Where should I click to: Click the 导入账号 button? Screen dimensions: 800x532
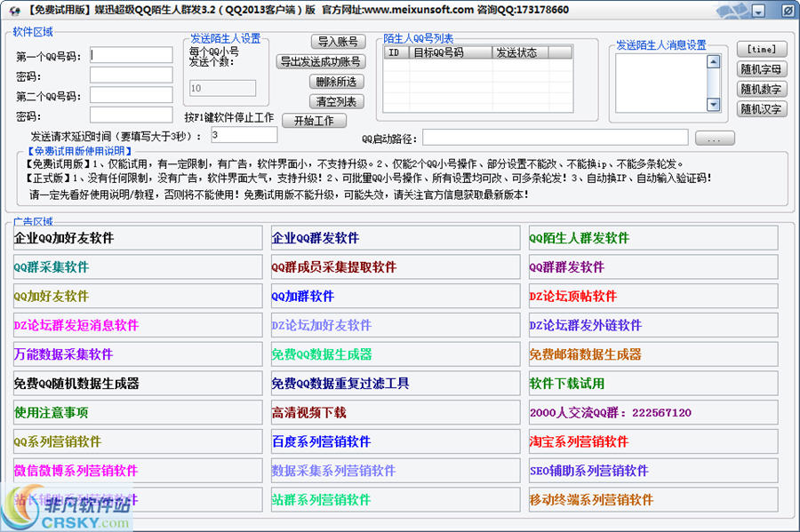click(x=338, y=41)
